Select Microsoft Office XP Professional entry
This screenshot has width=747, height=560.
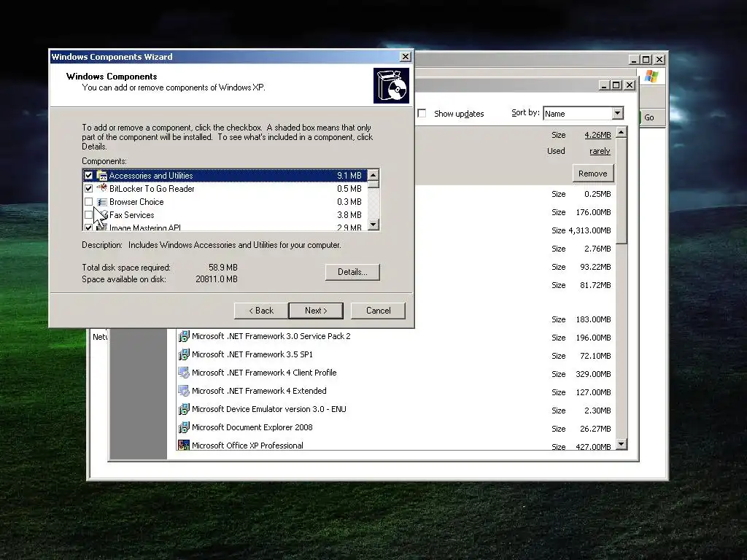247,446
